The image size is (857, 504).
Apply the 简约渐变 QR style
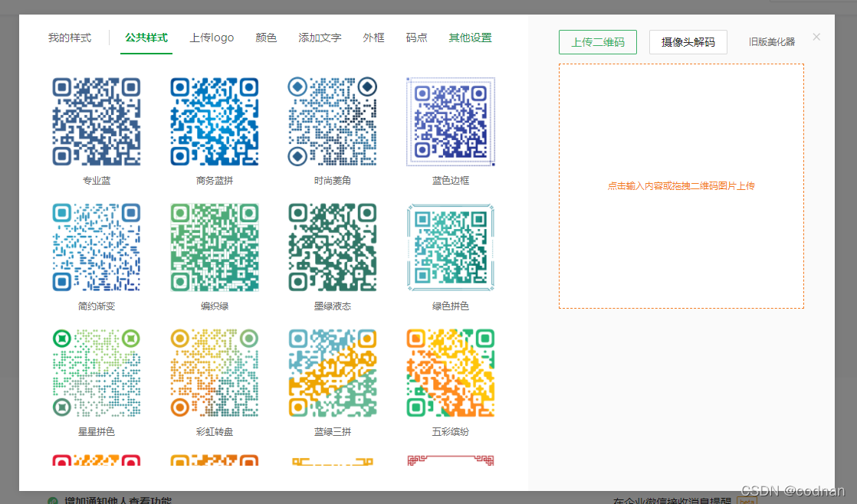pos(96,247)
